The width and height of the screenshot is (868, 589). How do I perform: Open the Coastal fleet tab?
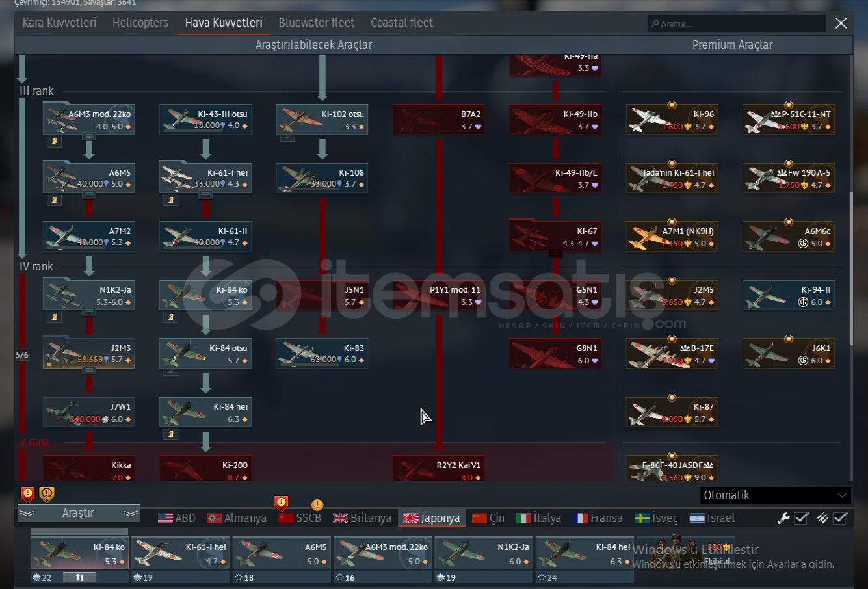click(402, 23)
